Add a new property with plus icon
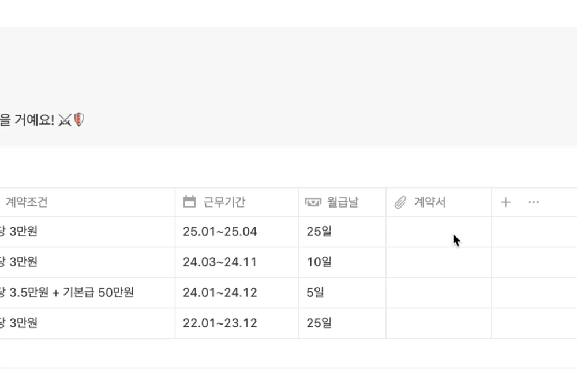The width and height of the screenshot is (577, 392). (x=505, y=202)
